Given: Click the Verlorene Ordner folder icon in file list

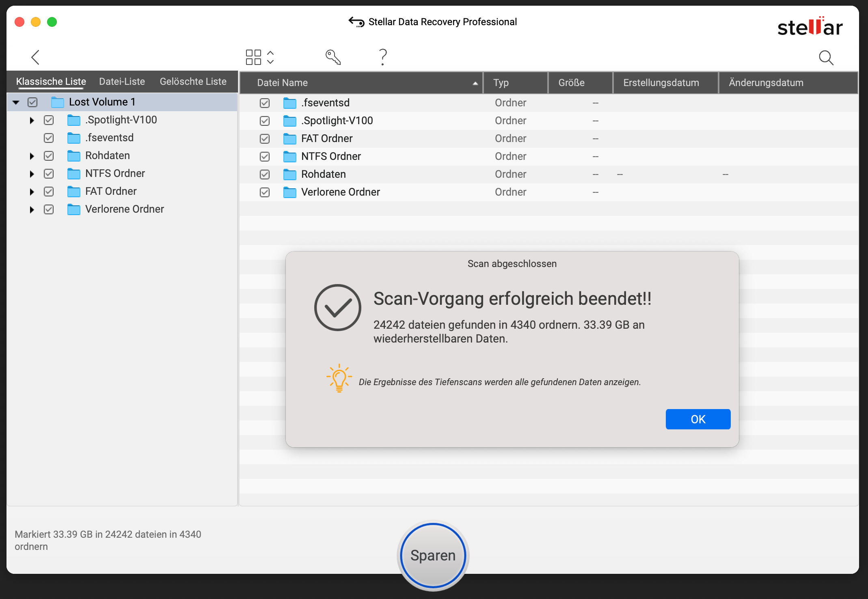Looking at the screenshot, I should [290, 192].
